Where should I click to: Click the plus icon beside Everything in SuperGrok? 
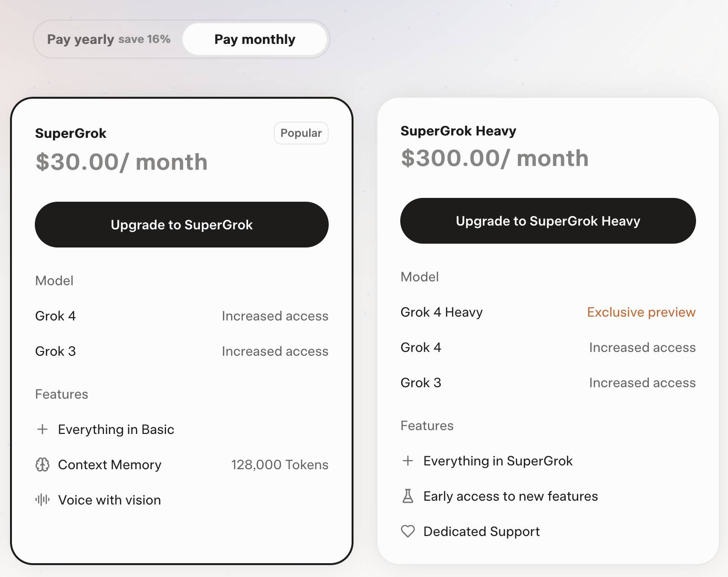click(x=408, y=461)
